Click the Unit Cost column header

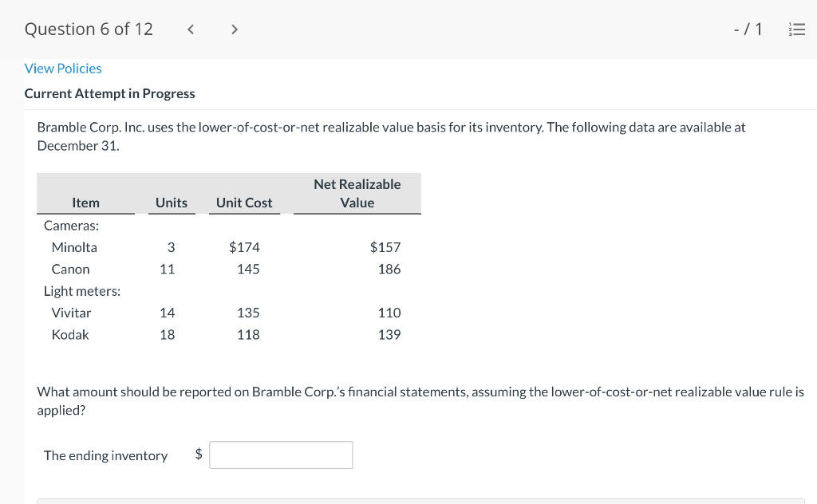pos(244,203)
